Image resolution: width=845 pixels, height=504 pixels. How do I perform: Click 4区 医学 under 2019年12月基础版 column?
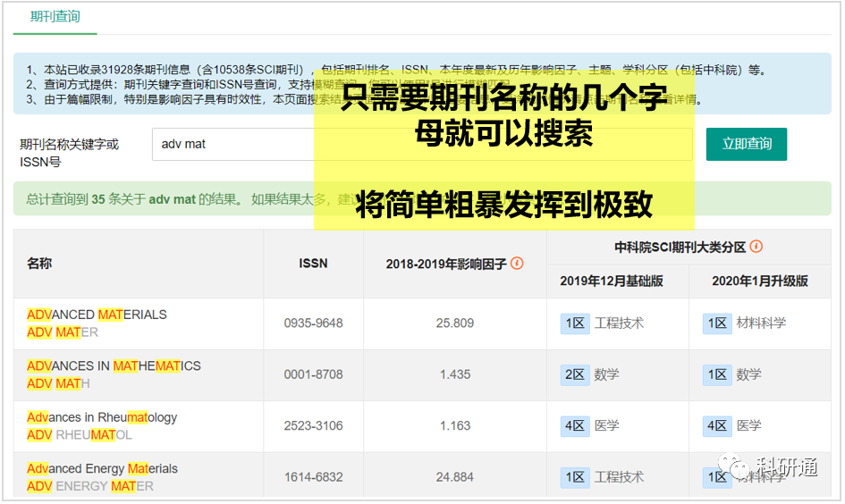pos(589,425)
